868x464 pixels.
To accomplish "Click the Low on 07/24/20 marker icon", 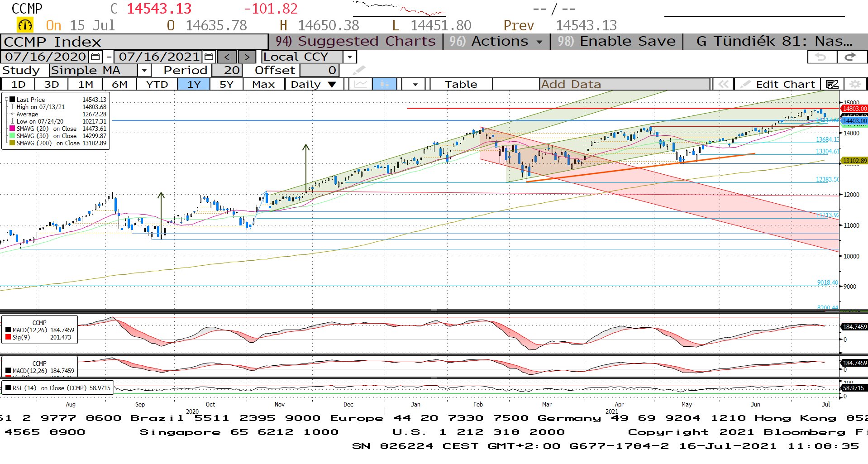I will (x=12, y=121).
